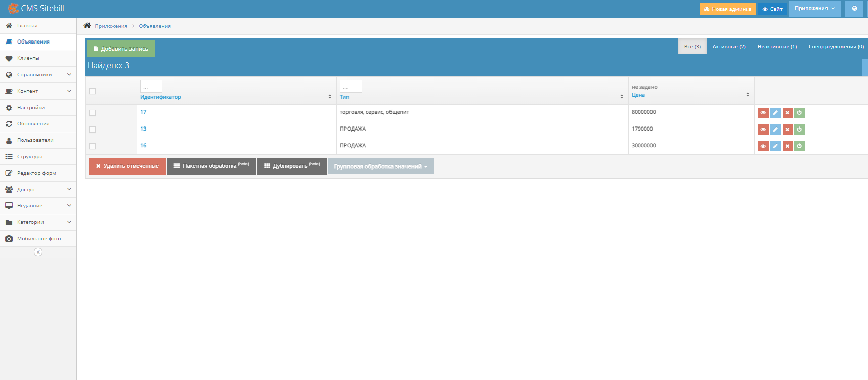868x380 pixels.
Task: Click the Удалить отмеченные button
Action: (x=127, y=166)
